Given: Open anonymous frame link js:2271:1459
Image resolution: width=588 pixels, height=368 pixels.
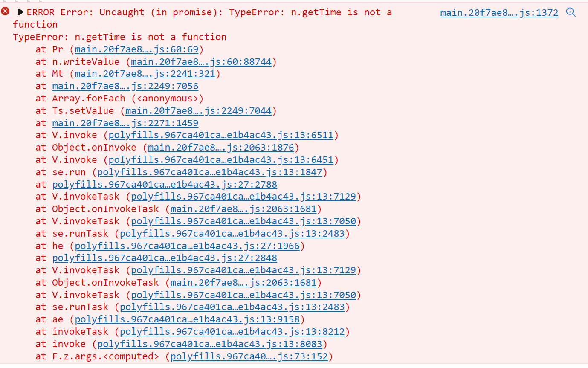Looking at the screenshot, I should (125, 124).
